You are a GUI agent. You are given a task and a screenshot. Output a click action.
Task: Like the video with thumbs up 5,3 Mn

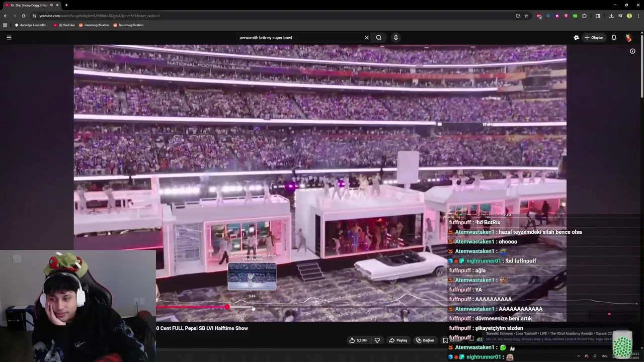tap(359, 340)
